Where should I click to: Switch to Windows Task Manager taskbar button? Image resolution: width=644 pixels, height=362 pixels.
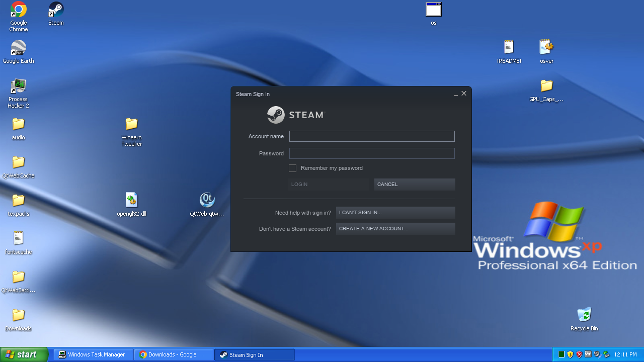(94, 354)
